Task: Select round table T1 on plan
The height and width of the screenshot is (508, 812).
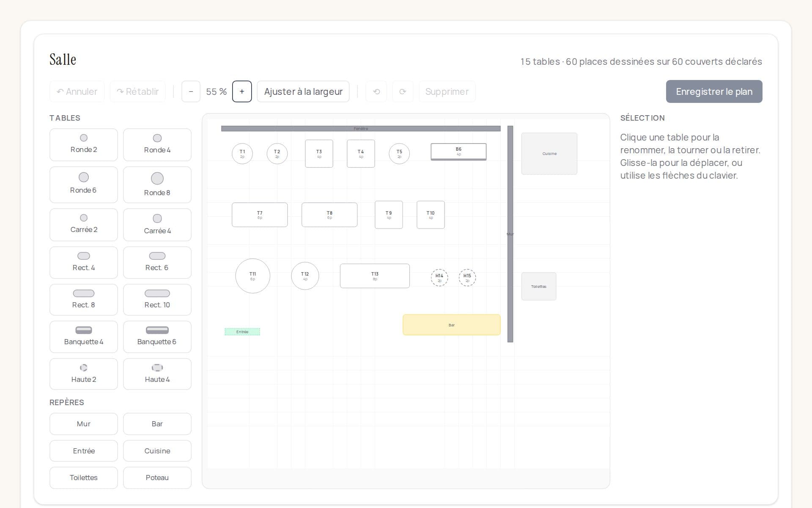Action: coord(242,154)
